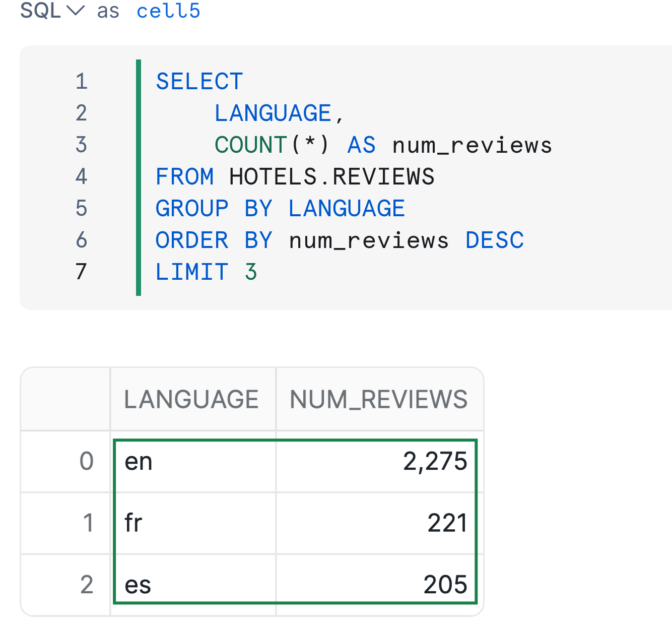
Task: Select the 'es' language cell
Action: 194,585
